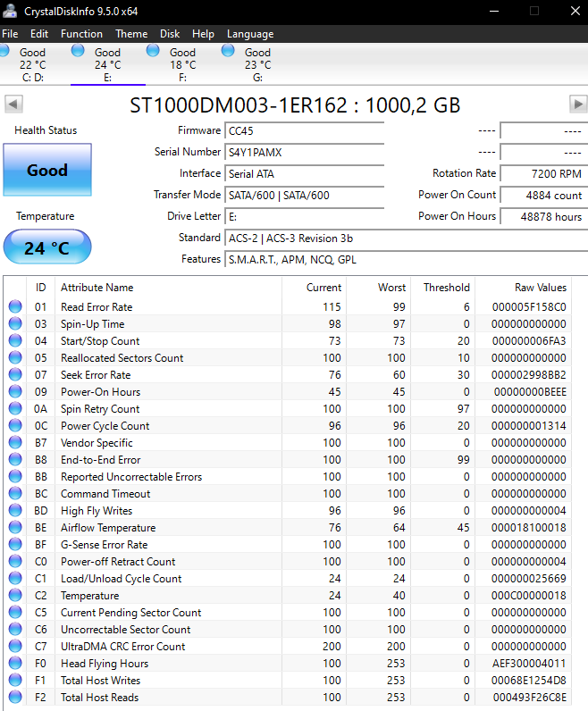Screen dimensions: 588x711
Task: Go to previous disk with left arrow
Action: [13, 105]
